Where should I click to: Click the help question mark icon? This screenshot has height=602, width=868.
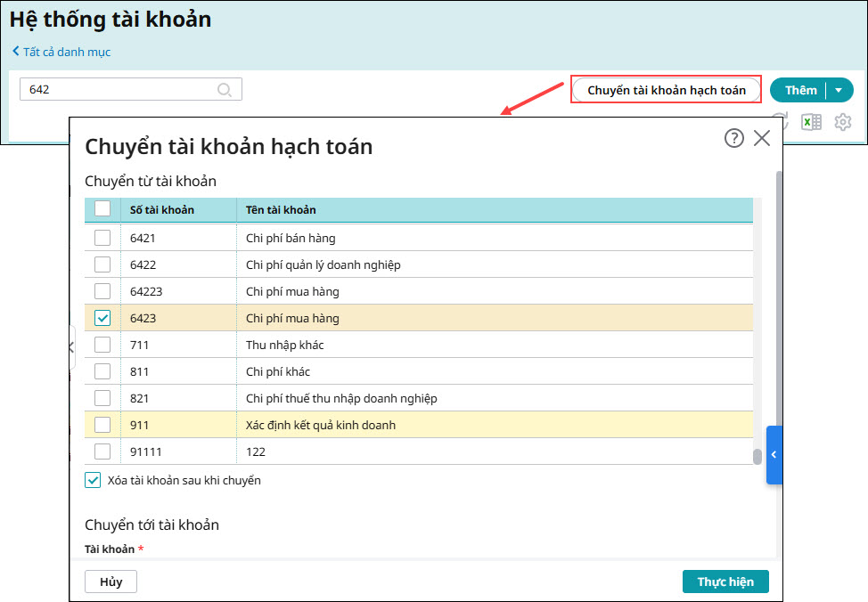tap(733, 138)
